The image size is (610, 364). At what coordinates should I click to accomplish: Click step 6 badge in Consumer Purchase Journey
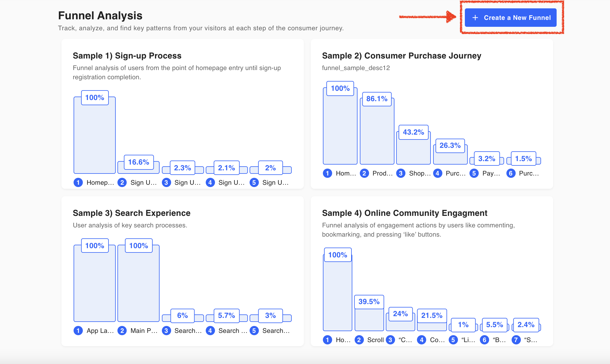511,173
